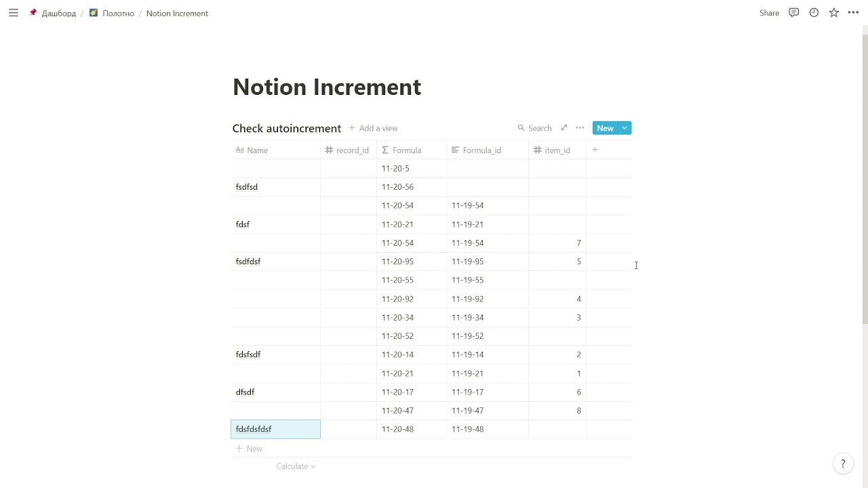
Task: Open database view options three-dots menu
Action: (x=580, y=128)
